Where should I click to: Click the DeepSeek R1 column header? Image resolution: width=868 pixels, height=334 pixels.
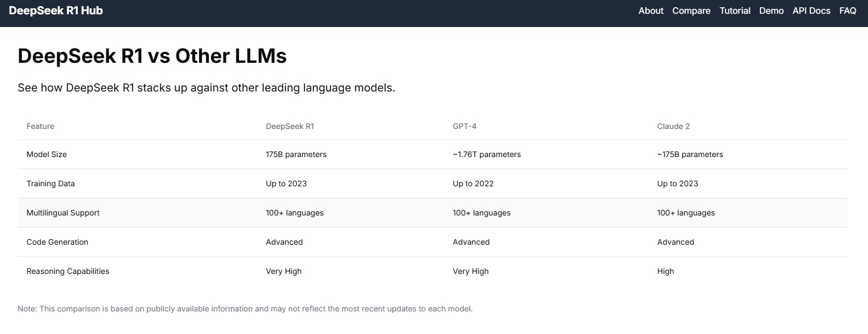click(x=290, y=126)
